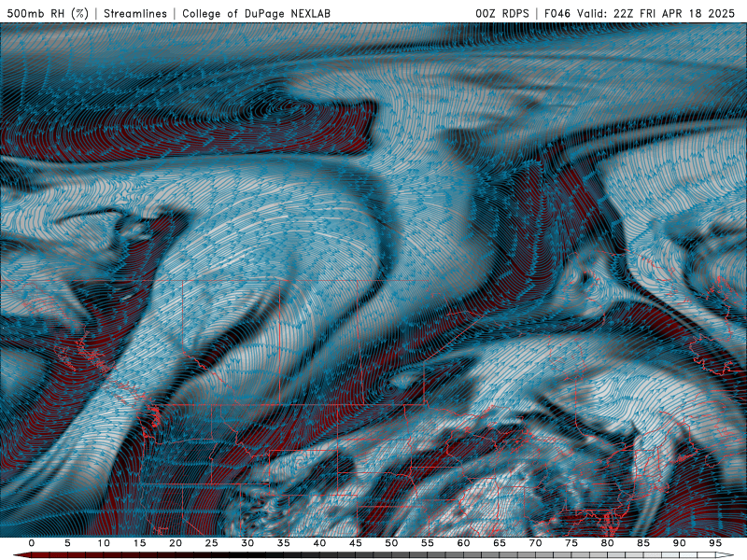The image size is (747, 560).
Task: Click the dark red low-end of the colorbar
Action: click(22, 555)
